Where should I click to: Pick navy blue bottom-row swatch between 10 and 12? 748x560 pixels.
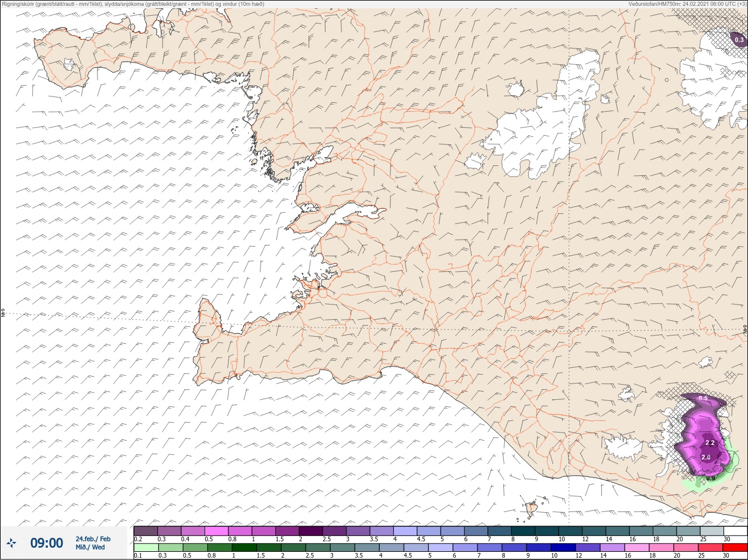(564, 548)
